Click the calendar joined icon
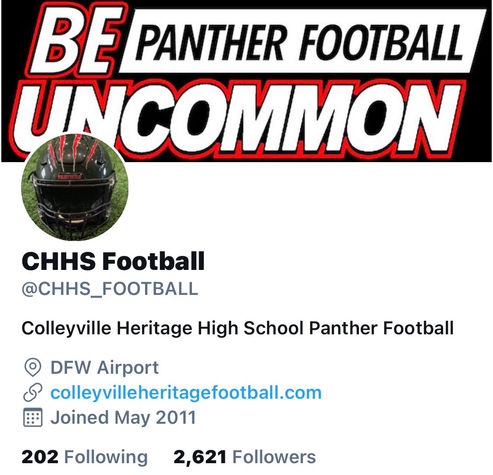 (33, 417)
